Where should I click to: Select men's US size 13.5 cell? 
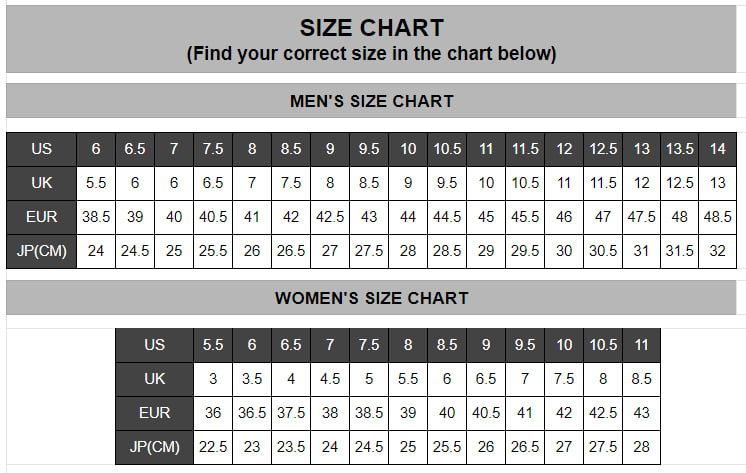679,149
